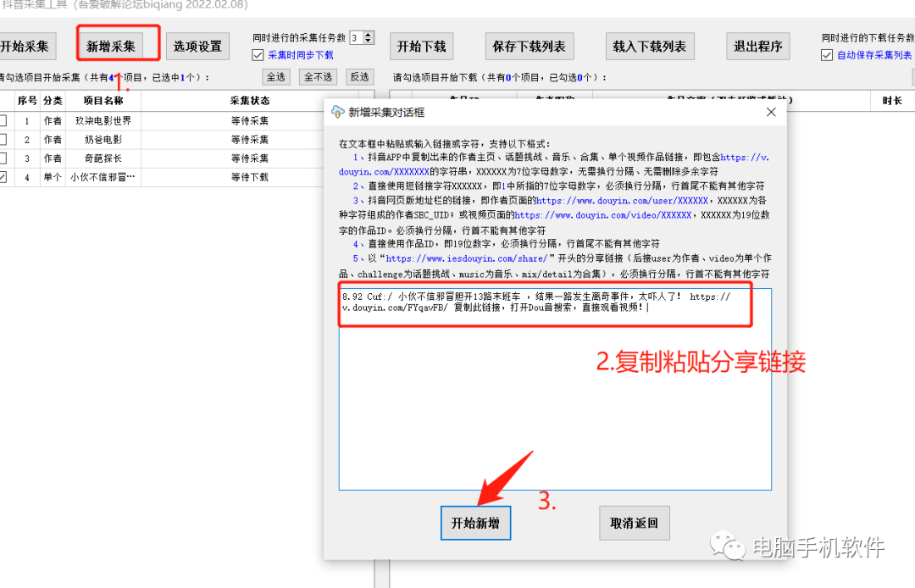Select 小伙不信邪冒 project name cell
The image size is (915, 588).
coord(103,177)
